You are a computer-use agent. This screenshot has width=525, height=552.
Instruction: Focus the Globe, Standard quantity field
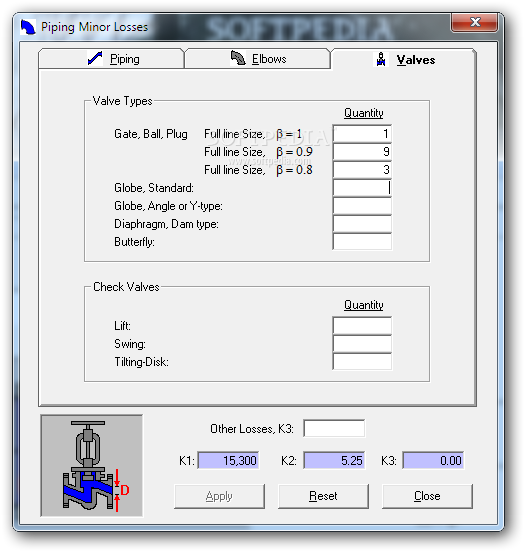(362, 188)
